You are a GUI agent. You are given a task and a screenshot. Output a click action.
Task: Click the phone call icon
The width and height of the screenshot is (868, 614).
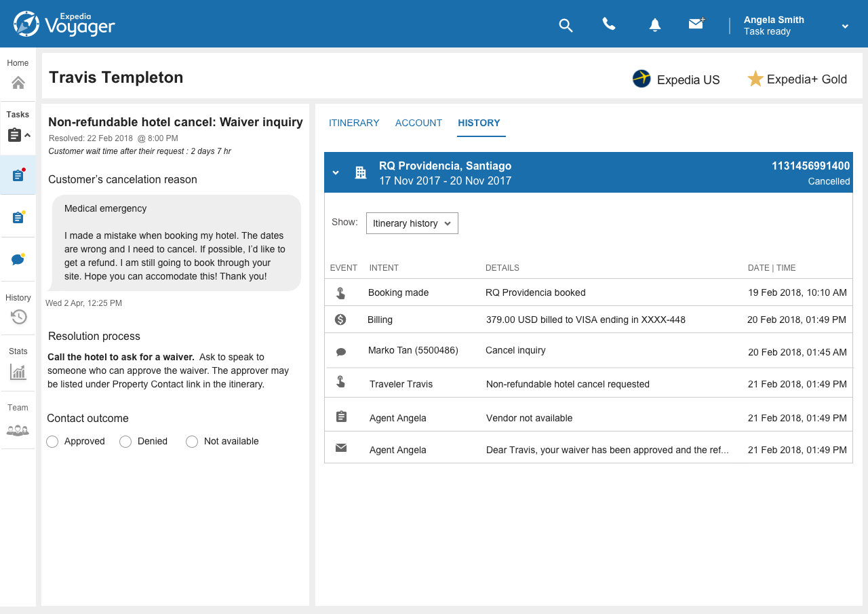pos(609,24)
